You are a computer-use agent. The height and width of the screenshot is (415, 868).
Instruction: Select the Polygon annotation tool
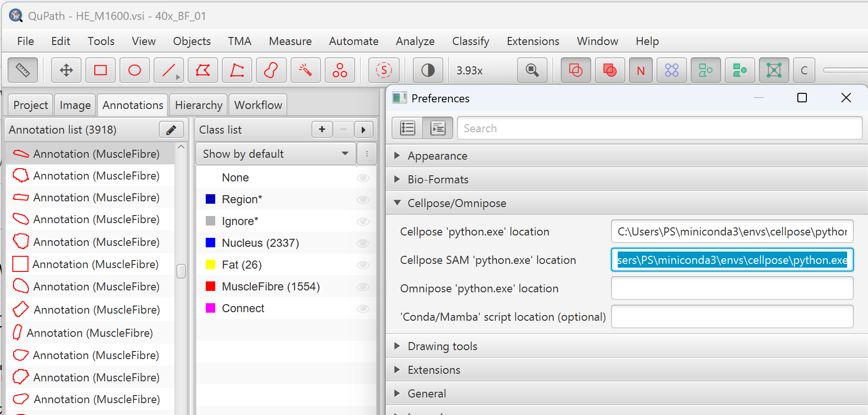[203, 71]
